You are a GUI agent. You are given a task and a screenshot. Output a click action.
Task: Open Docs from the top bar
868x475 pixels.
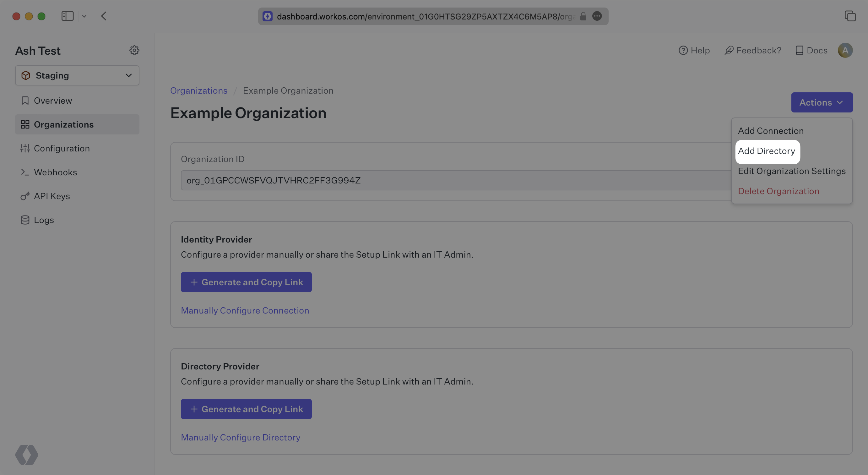tap(811, 50)
